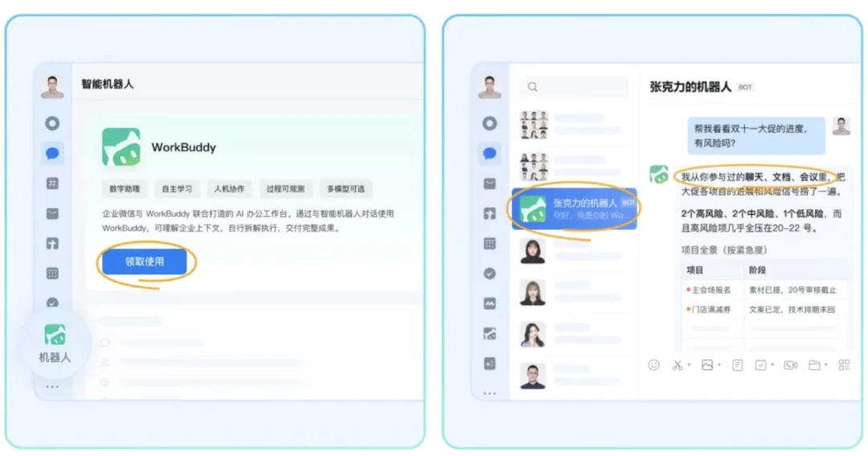Open the robot cat icon in the right-panel sidebar
Viewport: 868px width, 456px height.
coord(490,334)
